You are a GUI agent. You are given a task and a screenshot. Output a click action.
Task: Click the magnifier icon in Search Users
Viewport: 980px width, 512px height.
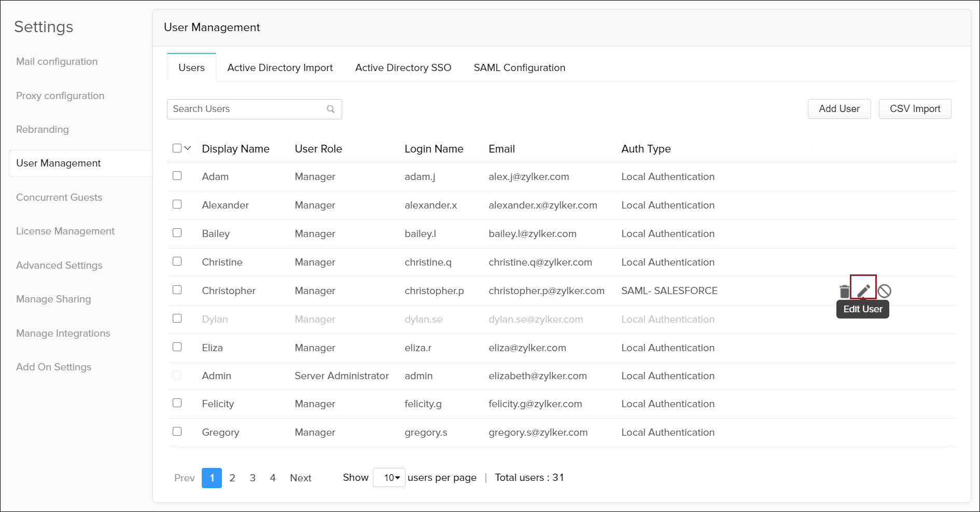point(330,109)
